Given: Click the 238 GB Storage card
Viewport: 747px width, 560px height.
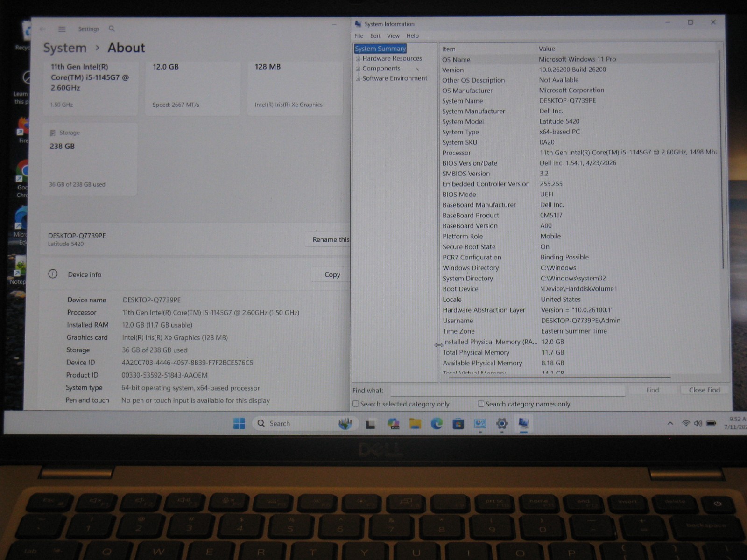Looking at the screenshot, I should point(90,159).
